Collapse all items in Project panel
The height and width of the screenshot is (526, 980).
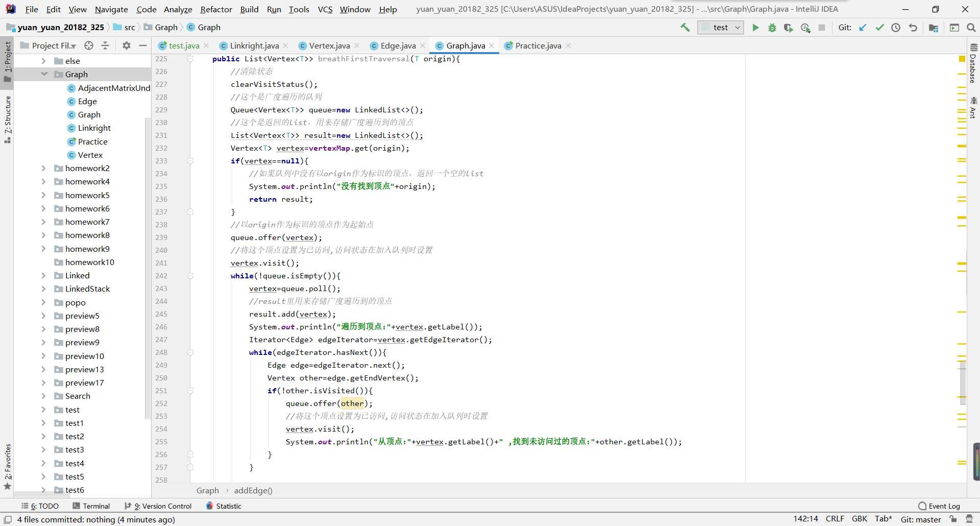tap(105, 45)
